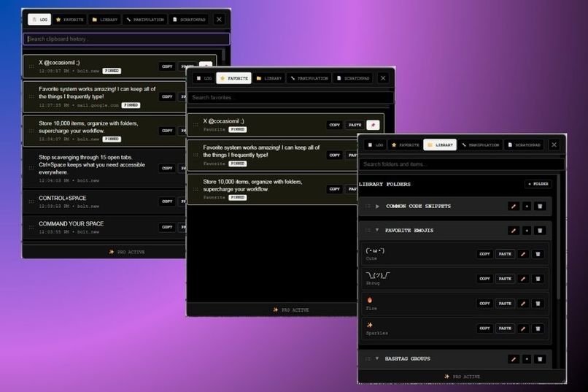Open Manipulation tab in the Favorite window
This screenshot has width=588, height=392.
[309, 78]
